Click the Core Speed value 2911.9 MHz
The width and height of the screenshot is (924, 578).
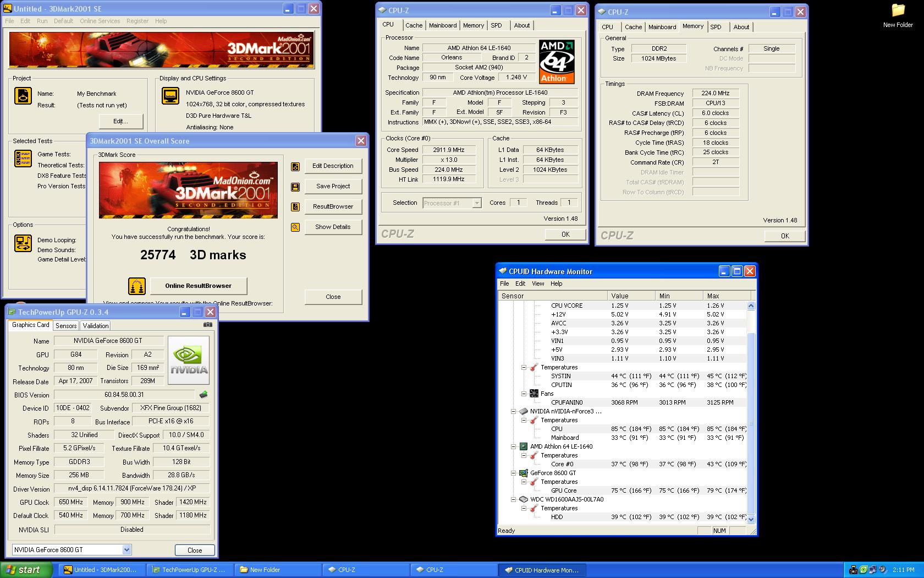click(449, 150)
